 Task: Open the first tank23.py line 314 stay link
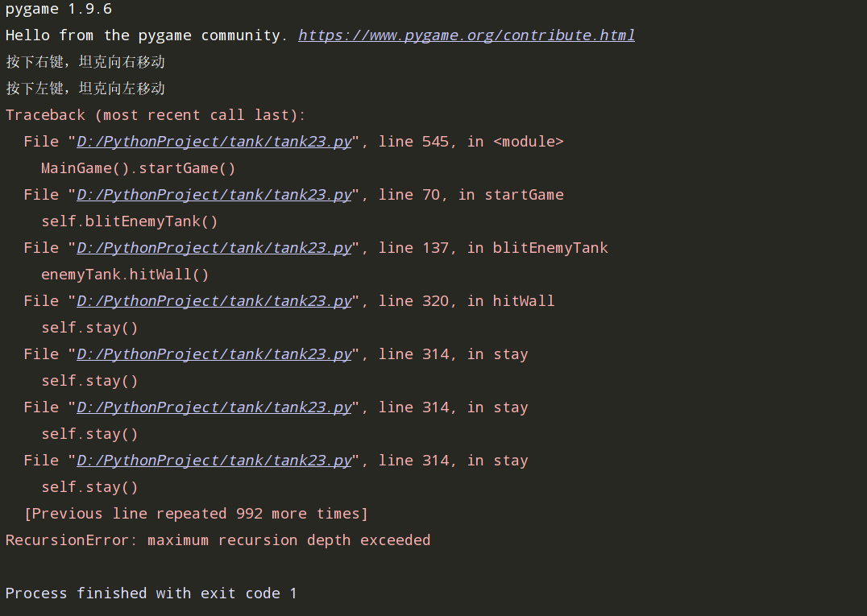tap(214, 353)
